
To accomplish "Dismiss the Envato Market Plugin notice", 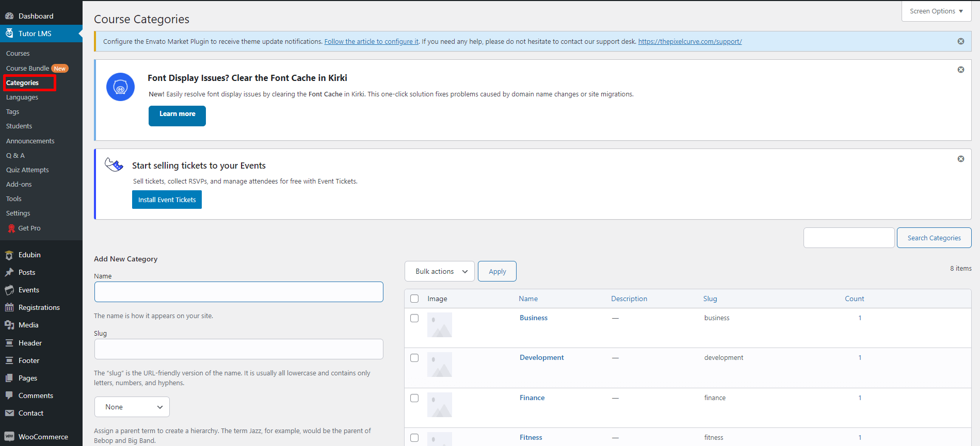I will point(960,41).
